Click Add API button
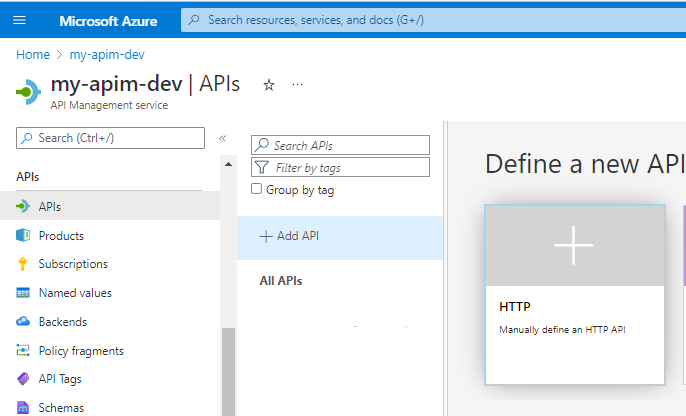Screen dimensions: 686x416 (x=340, y=238)
